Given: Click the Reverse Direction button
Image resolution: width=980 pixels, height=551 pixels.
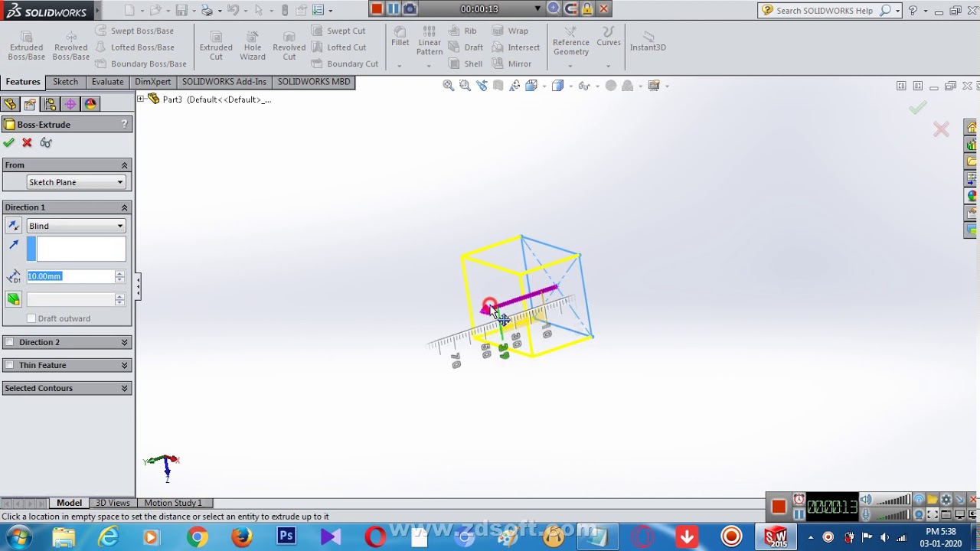Looking at the screenshot, I should 13,226.
